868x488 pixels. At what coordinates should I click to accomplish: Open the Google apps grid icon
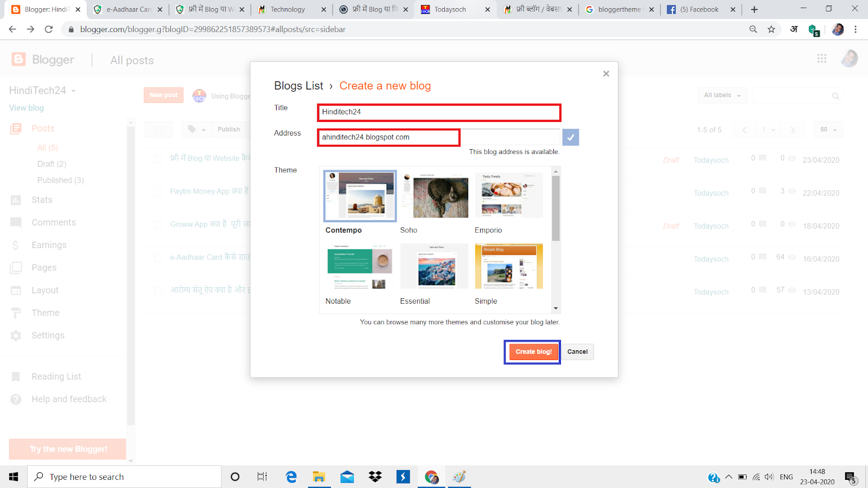(822, 59)
